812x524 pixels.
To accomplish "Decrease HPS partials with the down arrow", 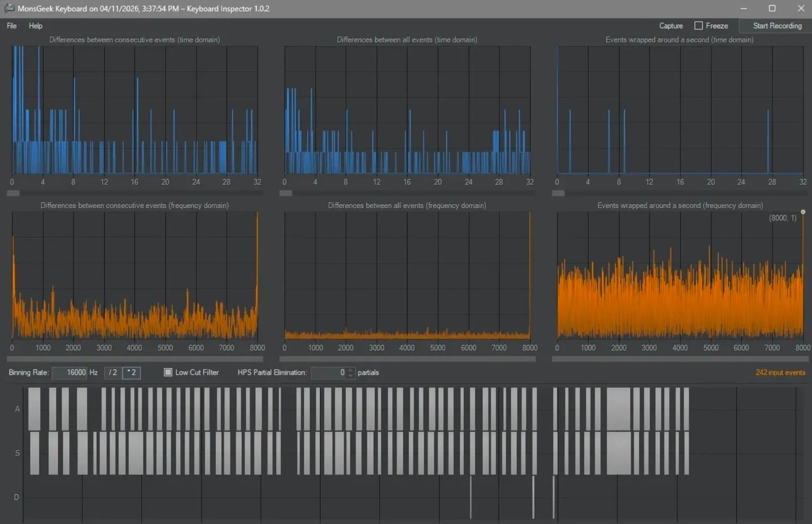I will [x=351, y=376].
